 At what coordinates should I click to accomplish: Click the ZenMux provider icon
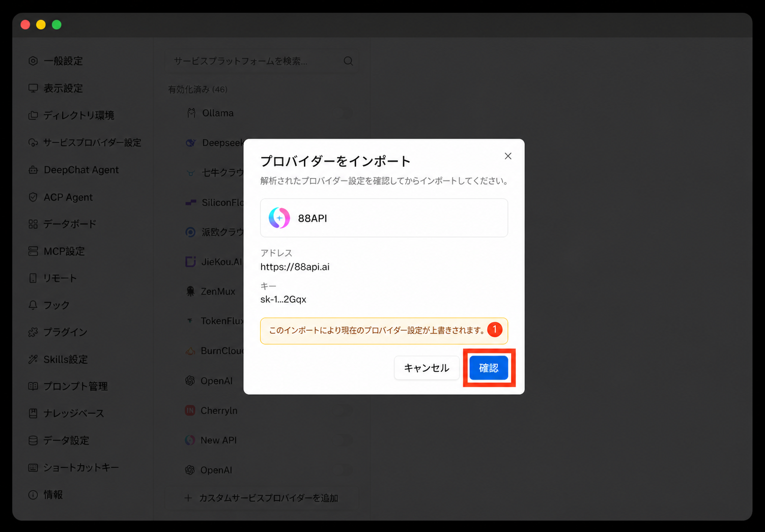click(191, 291)
